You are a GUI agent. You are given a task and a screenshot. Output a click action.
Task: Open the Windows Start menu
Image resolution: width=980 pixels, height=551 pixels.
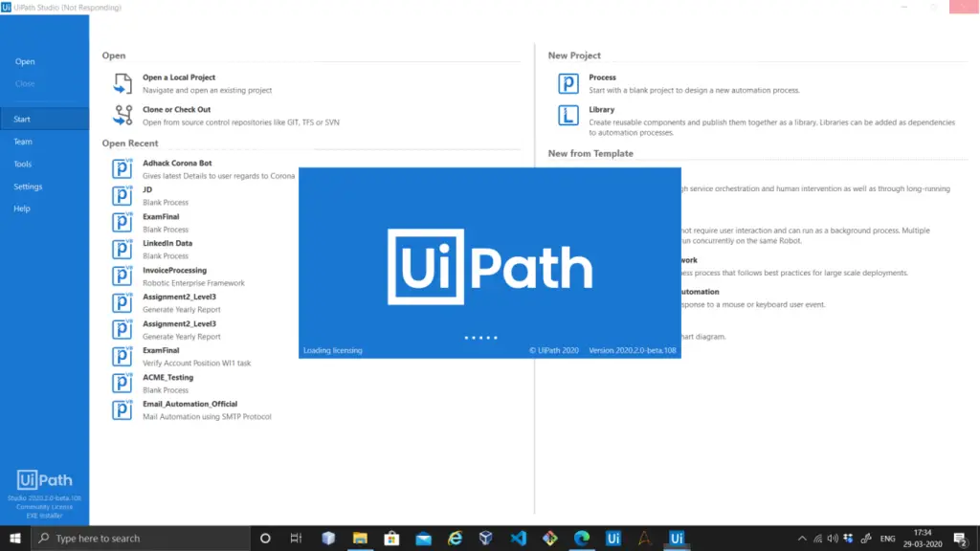[15, 538]
